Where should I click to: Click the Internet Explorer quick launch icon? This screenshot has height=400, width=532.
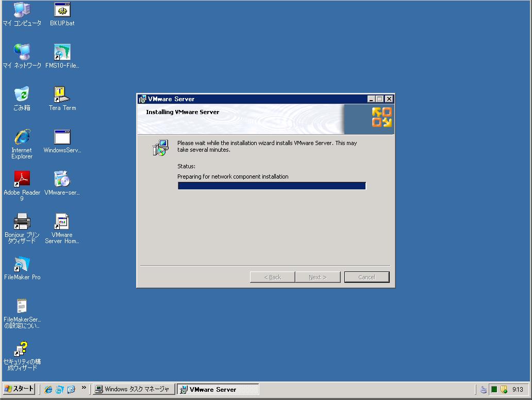(x=48, y=389)
